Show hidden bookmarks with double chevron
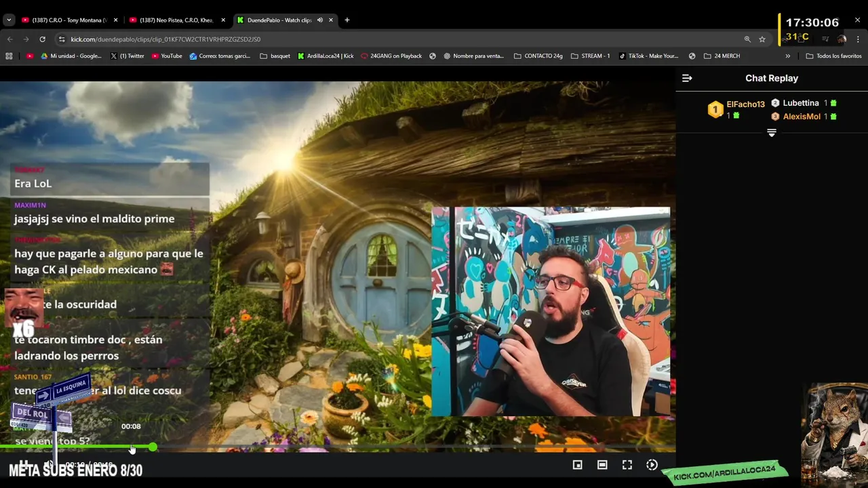Image resolution: width=868 pixels, height=488 pixels. tap(788, 56)
